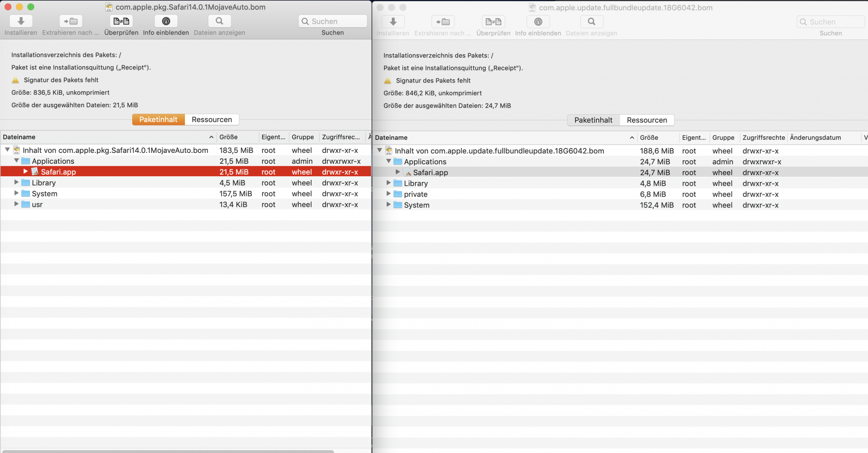Viewport: 868px width, 453px height.
Task: Click Dateien anzeigen icon in Safari14.0.1MojaveAuto window
Action: pos(219,21)
